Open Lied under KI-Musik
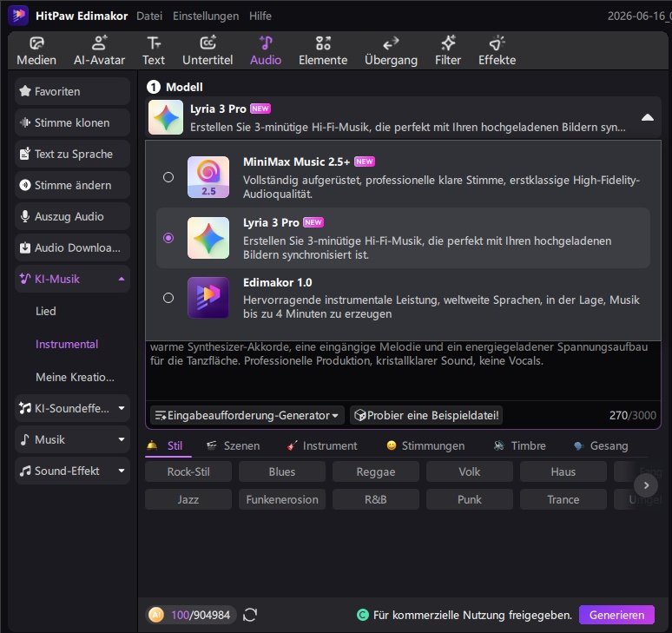 point(46,311)
